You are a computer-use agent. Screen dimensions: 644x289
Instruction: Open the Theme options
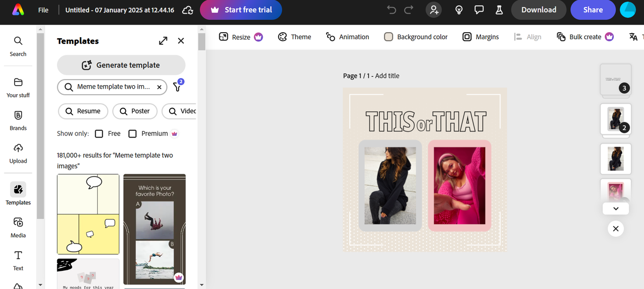tap(295, 37)
